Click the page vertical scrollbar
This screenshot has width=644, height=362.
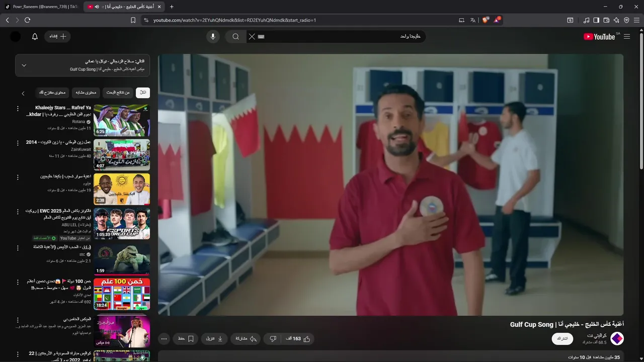pyautogui.click(x=641, y=101)
